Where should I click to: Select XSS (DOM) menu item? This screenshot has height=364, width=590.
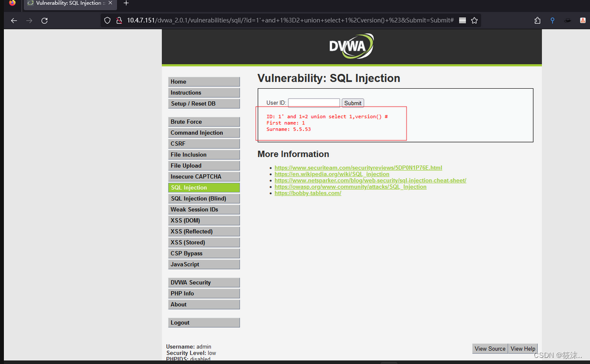(204, 220)
